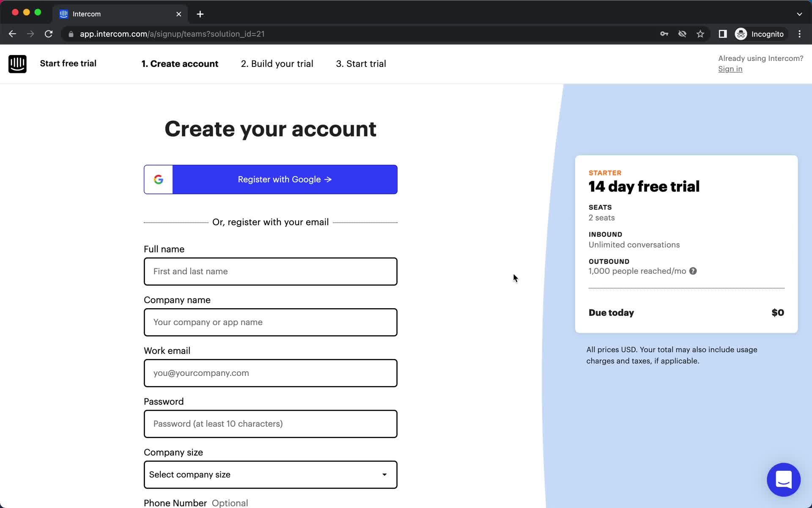This screenshot has width=812, height=508.
Task: Follow the Sign in link
Action: click(x=730, y=69)
